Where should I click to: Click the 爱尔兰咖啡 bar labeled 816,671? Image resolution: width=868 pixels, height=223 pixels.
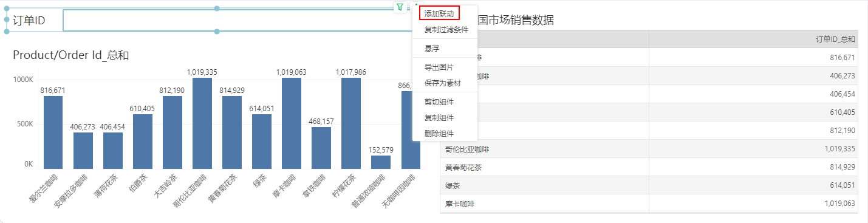point(53,132)
